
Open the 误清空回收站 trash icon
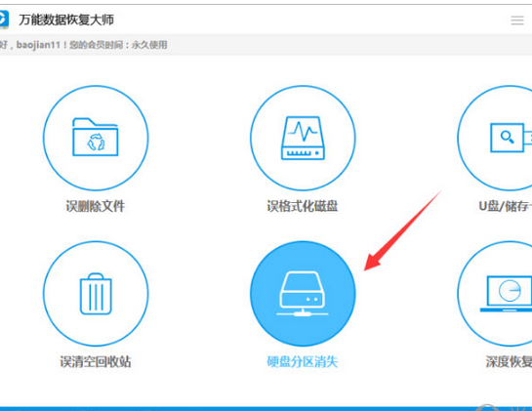pyautogui.click(x=96, y=294)
